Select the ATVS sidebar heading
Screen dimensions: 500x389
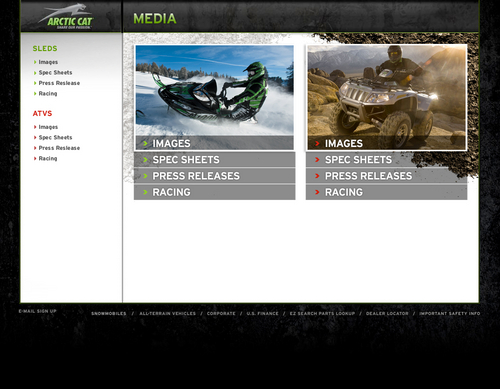pyautogui.click(x=42, y=113)
